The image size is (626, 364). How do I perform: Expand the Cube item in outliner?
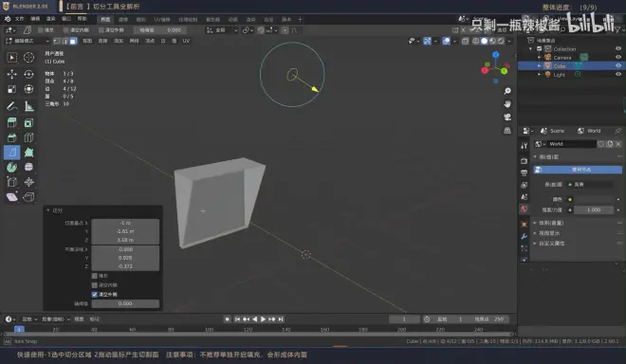pyautogui.click(x=540, y=65)
